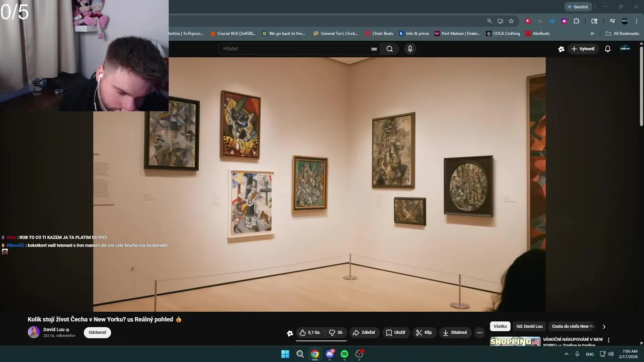Viewport: 644px width, 362px height.
Task: Click the sparkle icon left of Vytvoriť
Action: (561, 49)
